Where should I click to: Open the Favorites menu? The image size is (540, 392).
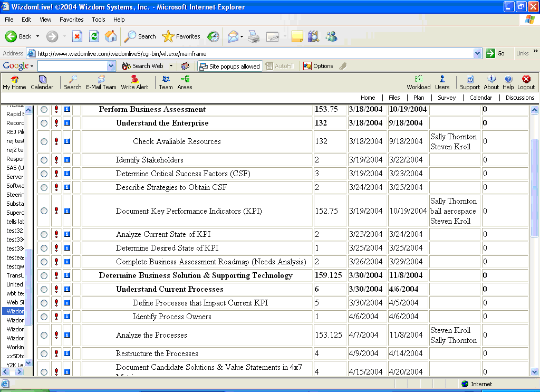[x=71, y=20]
